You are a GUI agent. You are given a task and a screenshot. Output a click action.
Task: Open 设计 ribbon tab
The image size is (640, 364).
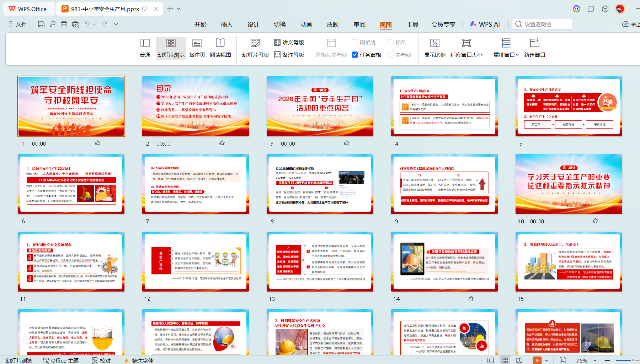tap(253, 24)
